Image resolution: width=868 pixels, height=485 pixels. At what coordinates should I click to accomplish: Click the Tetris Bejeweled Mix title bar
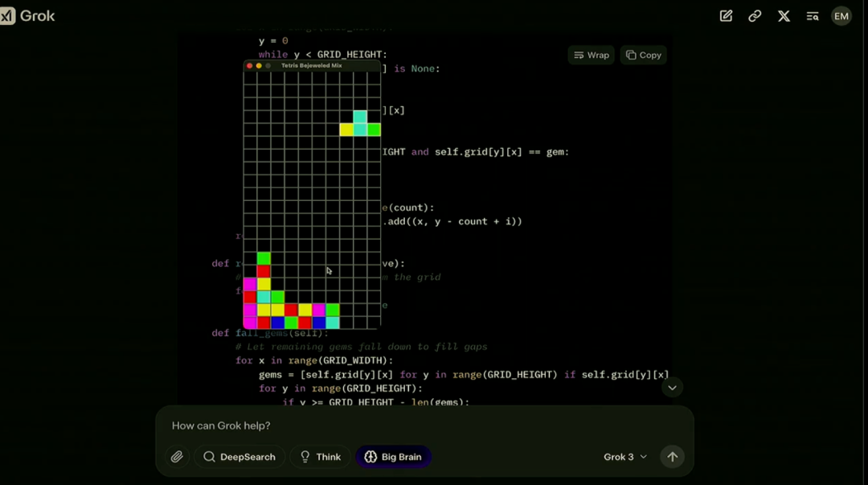[x=312, y=65]
